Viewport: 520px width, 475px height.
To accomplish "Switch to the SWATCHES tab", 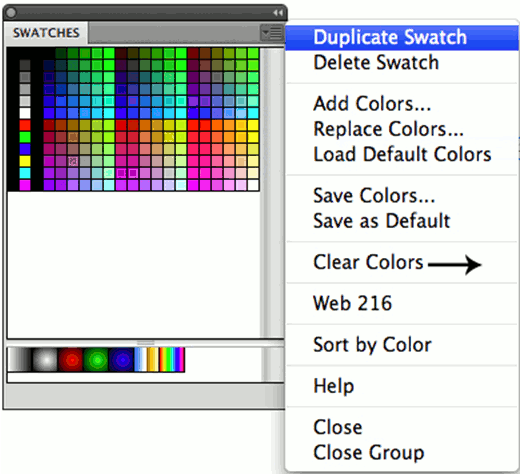I will pyautogui.click(x=46, y=33).
